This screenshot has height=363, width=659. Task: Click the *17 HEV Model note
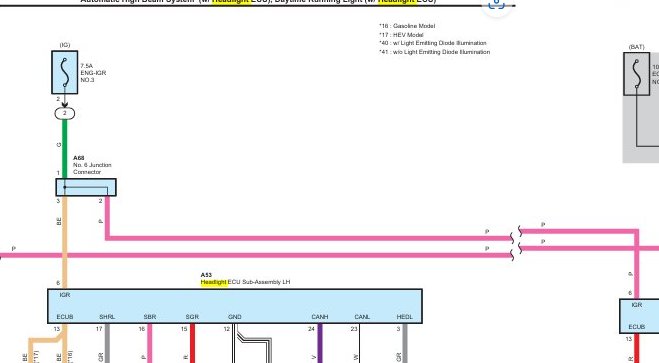click(401, 35)
